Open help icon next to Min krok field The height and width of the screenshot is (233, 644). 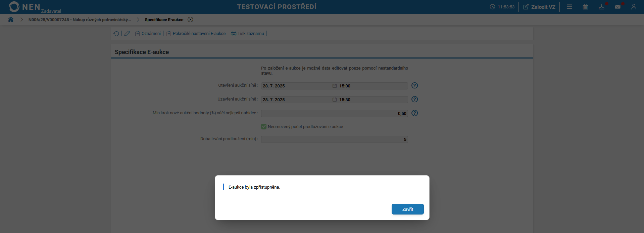coord(414,113)
